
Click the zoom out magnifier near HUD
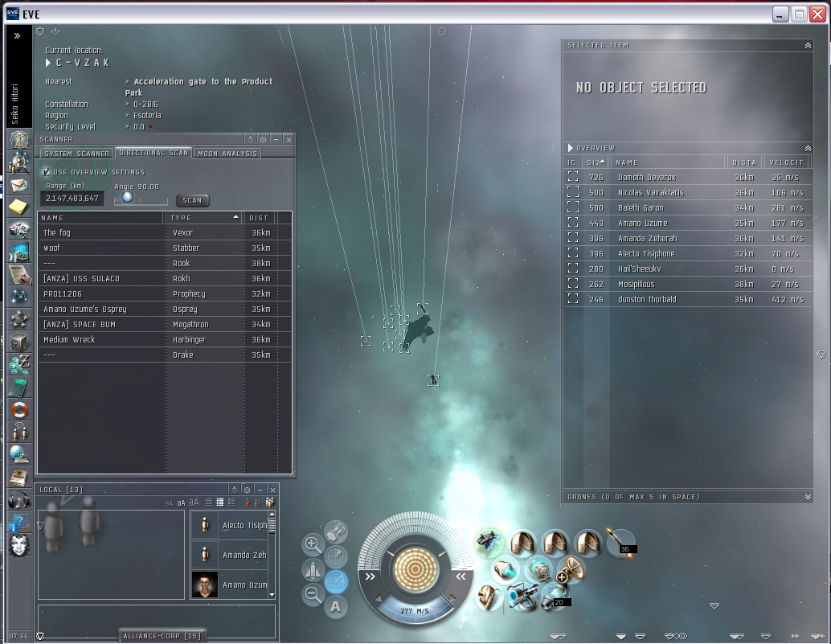(x=312, y=595)
